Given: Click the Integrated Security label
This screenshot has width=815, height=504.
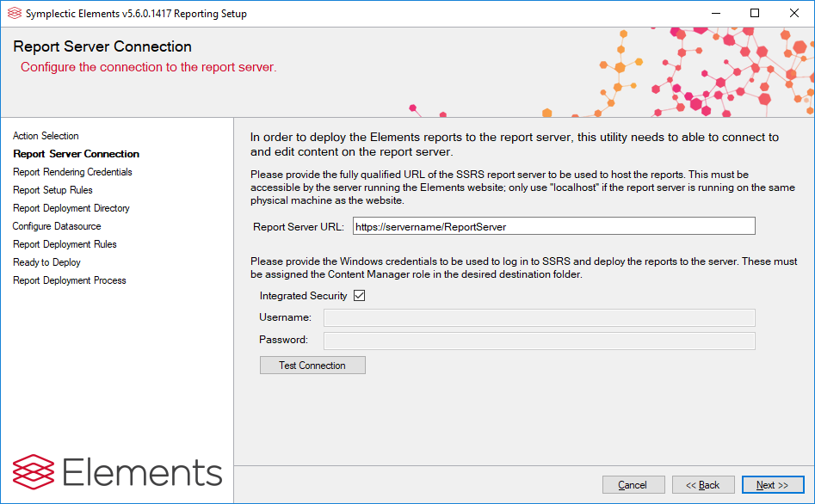Looking at the screenshot, I should [303, 296].
